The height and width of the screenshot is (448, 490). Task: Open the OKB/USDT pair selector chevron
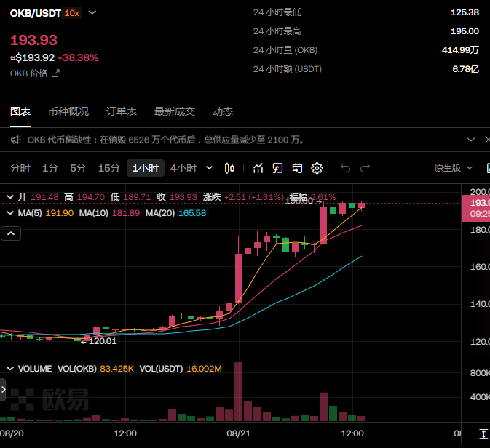(92, 13)
